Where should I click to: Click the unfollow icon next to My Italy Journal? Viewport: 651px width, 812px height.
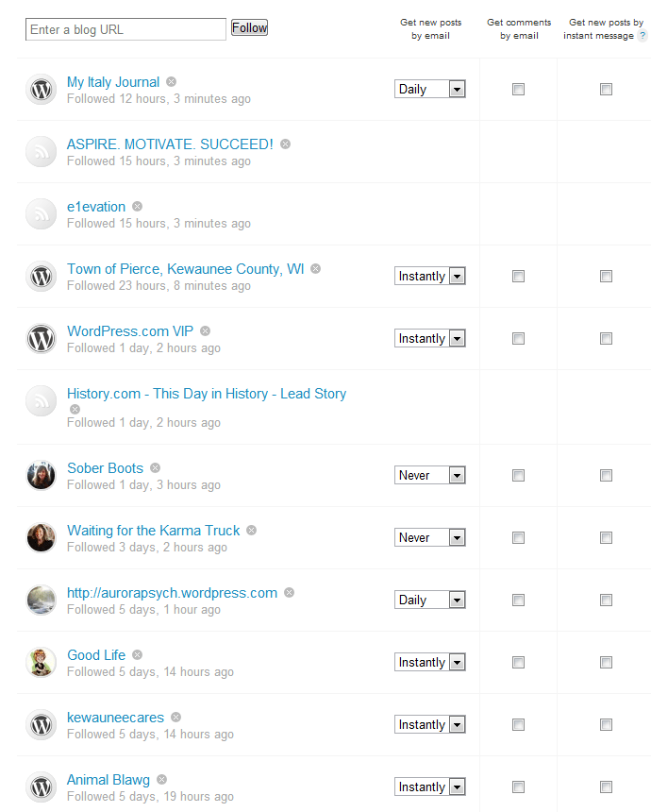click(x=171, y=82)
